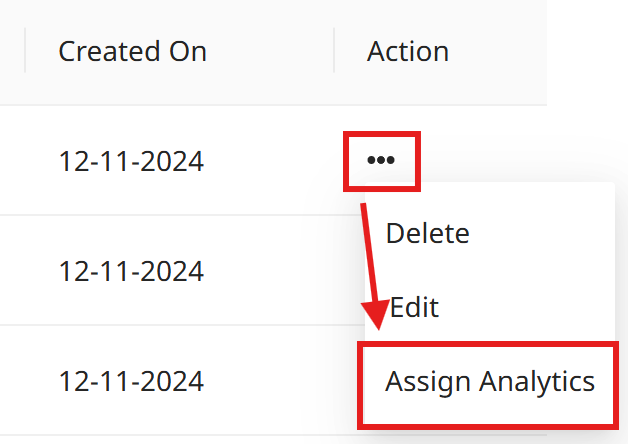Click blank menu space right of Edit
Screen dimensions: 628x444
click(x=530, y=306)
